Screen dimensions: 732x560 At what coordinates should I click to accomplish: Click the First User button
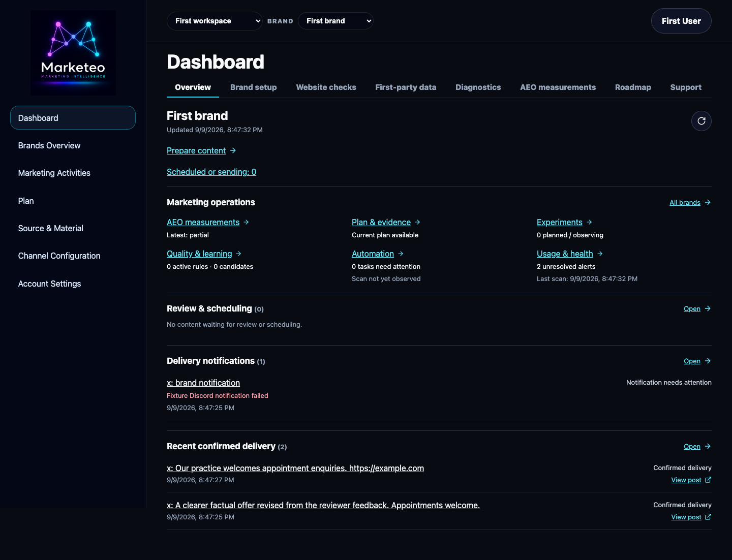681,21
